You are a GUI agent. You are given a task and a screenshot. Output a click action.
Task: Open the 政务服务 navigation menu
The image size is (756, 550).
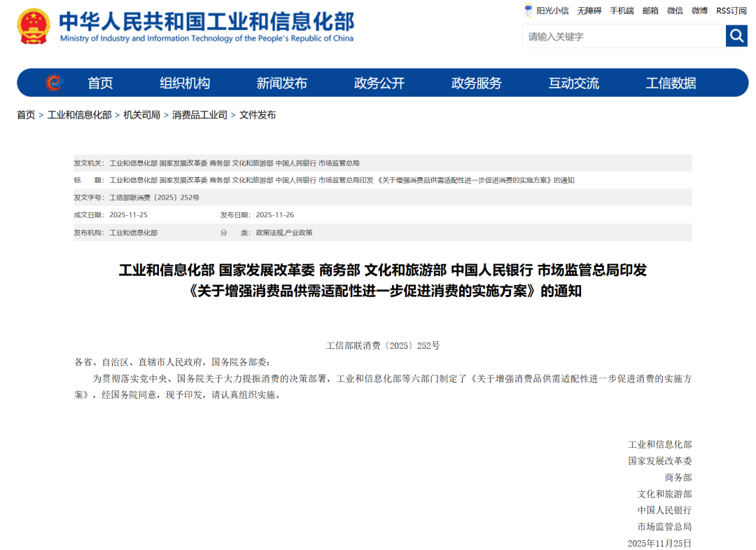point(477,82)
